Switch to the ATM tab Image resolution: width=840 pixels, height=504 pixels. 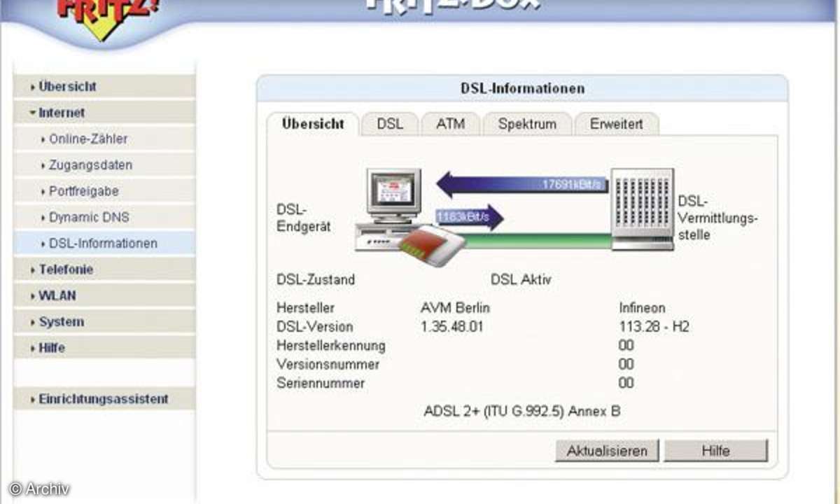coord(451,124)
